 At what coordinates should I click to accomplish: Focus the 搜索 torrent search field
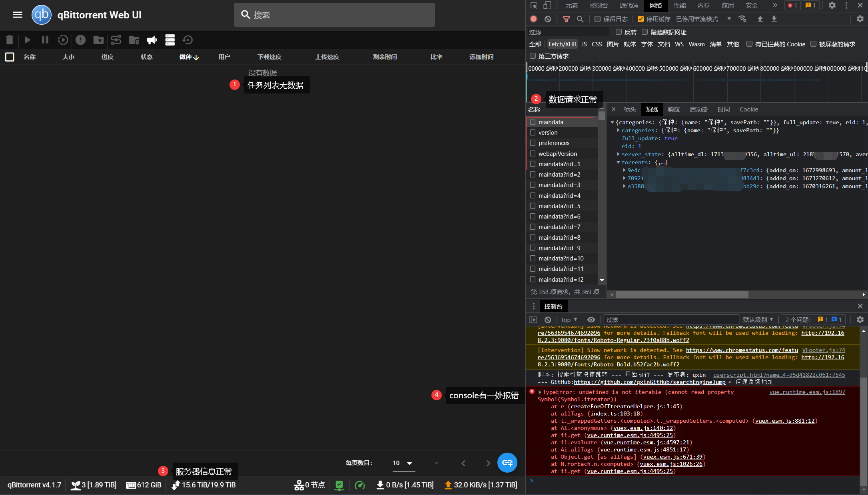[334, 15]
